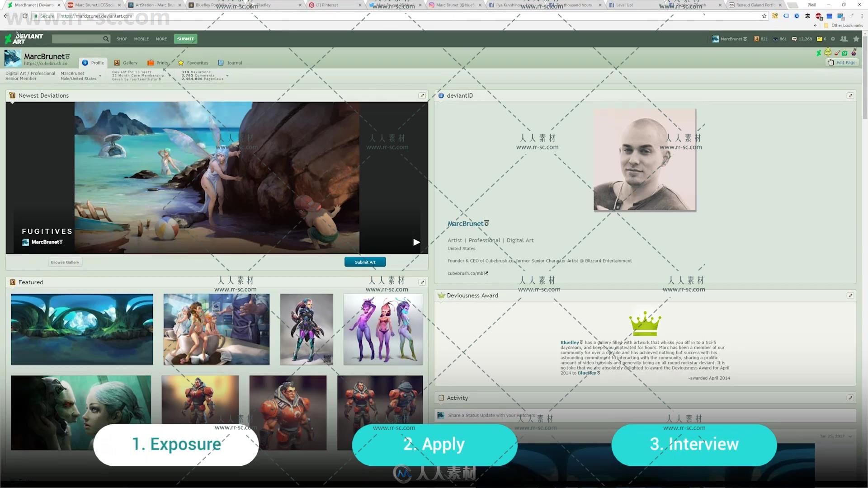Open the Prints tab
868x488 pixels.
tap(158, 63)
